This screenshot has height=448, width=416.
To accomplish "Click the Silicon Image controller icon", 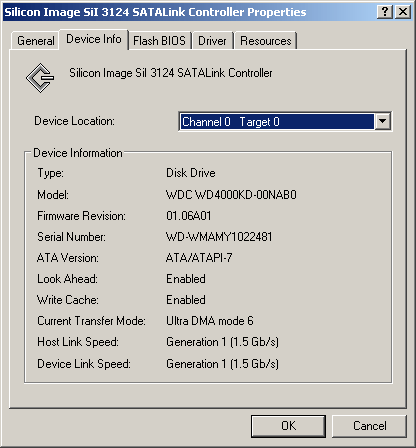I will point(40,78).
